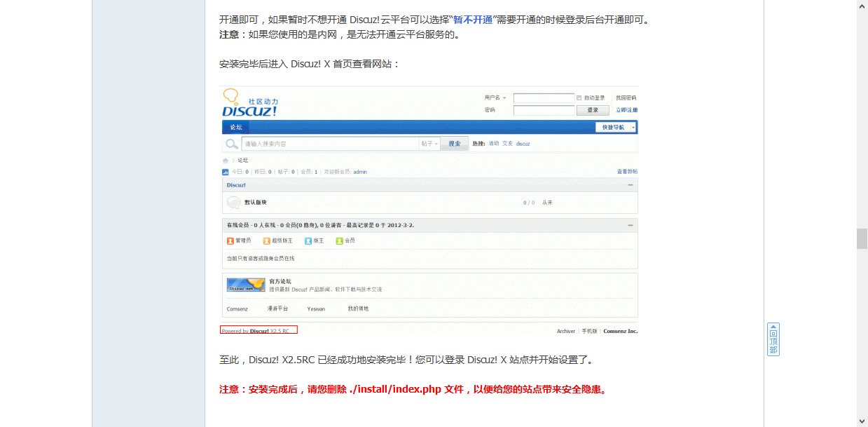Click the 暂不开通 bold link text
Viewport: 868px width, 427px height.
473,20
